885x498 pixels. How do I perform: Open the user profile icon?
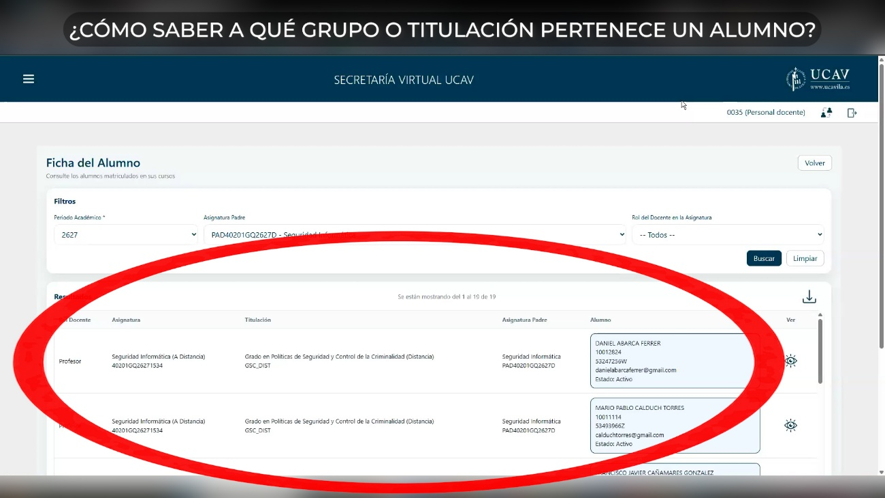pos(826,113)
